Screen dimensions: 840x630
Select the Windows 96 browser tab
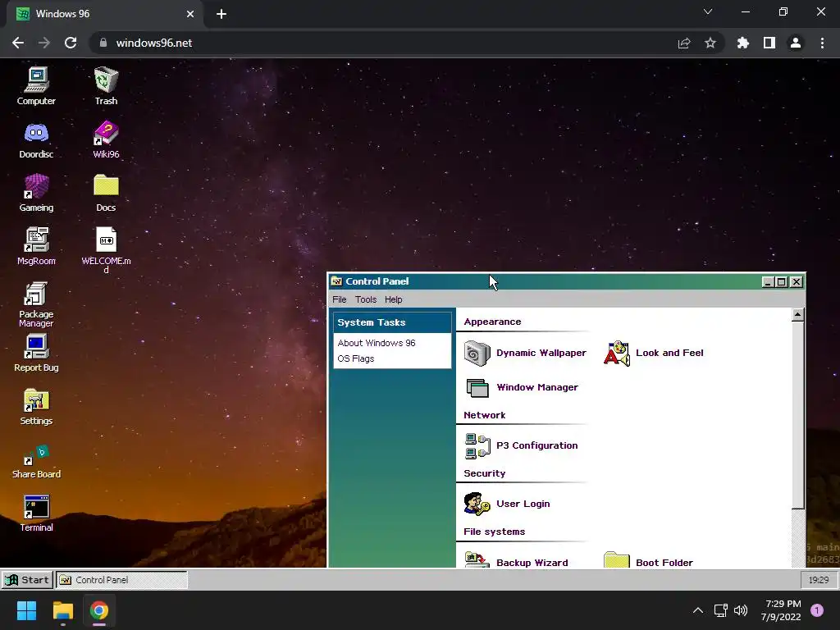click(104, 14)
